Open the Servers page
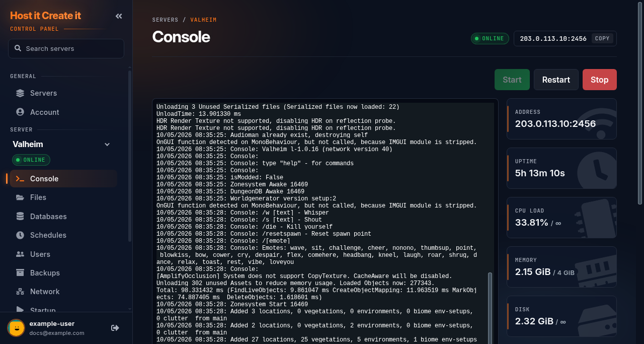The height and width of the screenshot is (344, 644). click(x=63, y=93)
